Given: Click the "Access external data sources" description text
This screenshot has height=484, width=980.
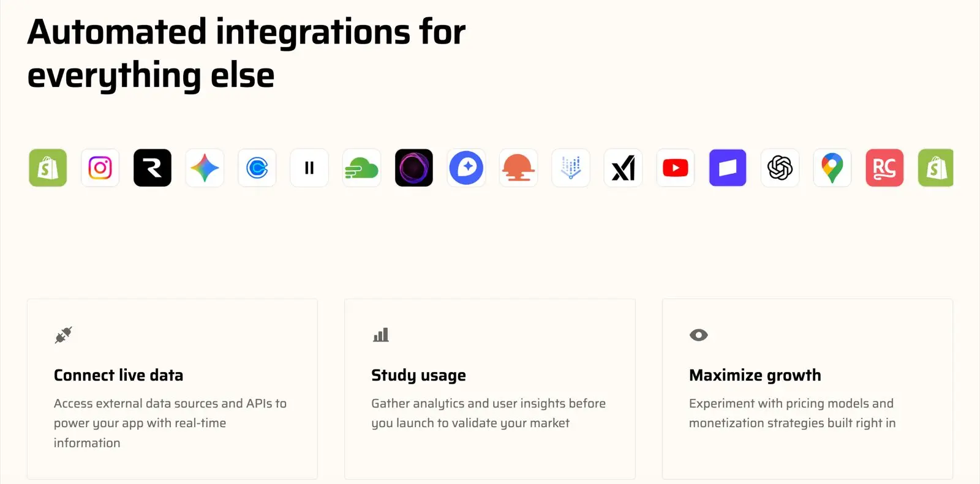Looking at the screenshot, I should pos(170,423).
